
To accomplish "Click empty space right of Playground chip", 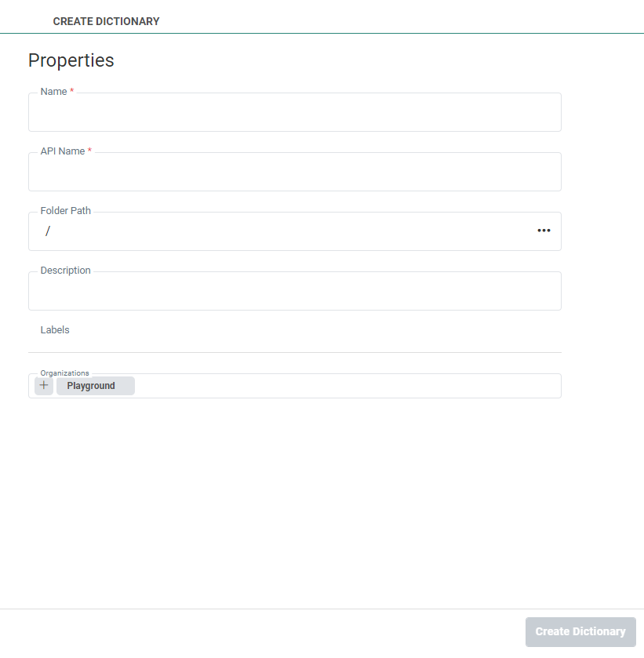I will [x=345, y=386].
